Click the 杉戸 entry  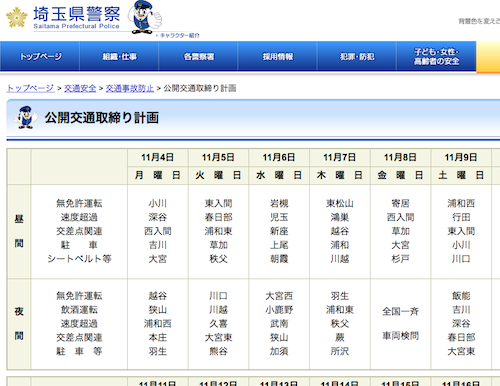(400, 259)
